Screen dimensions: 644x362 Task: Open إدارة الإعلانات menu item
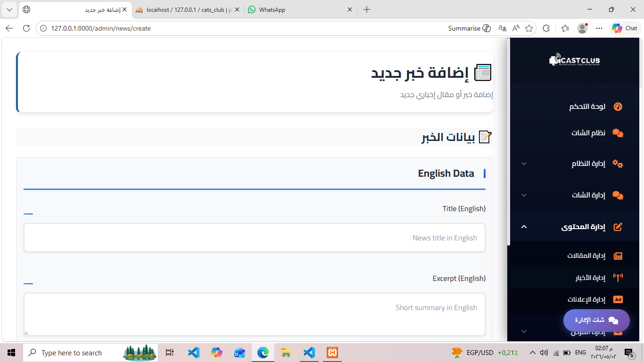tap(574, 299)
